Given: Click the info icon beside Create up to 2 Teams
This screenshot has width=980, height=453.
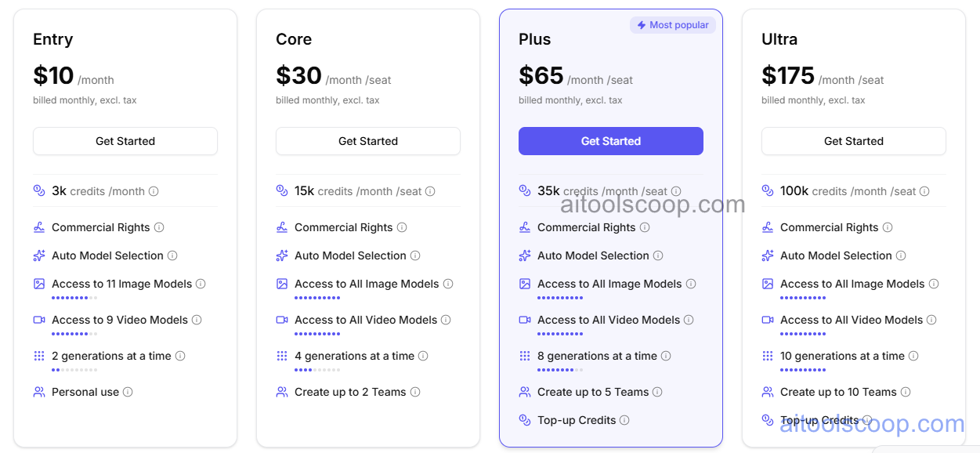Looking at the screenshot, I should pos(415,392).
